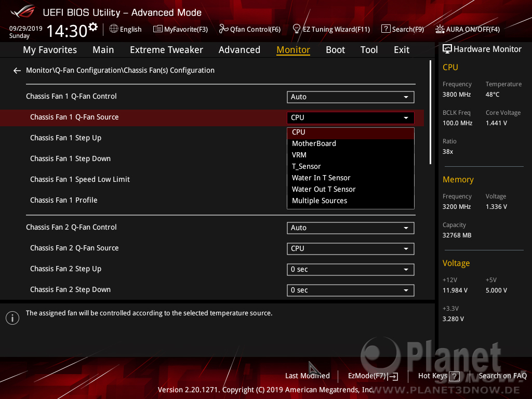Pick T_Sensor from the source list
Image resolution: width=532 pixels, height=399 pixels.
351,167
